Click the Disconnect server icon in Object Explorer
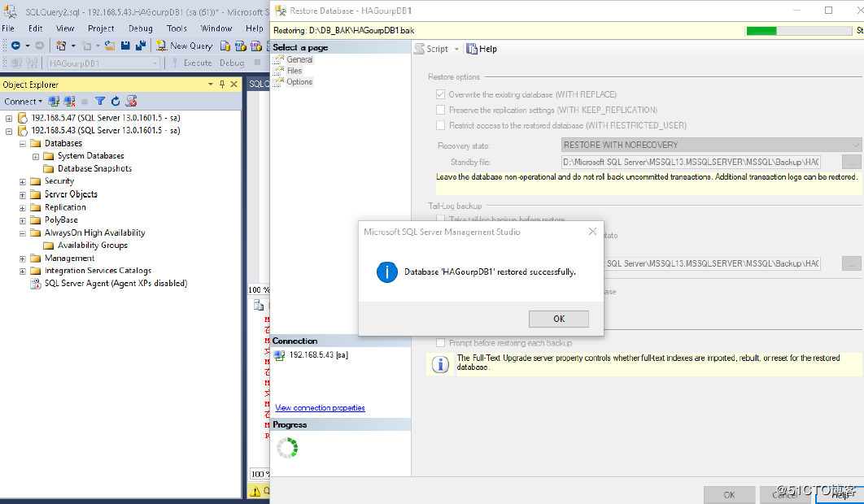 pos(69,102)
